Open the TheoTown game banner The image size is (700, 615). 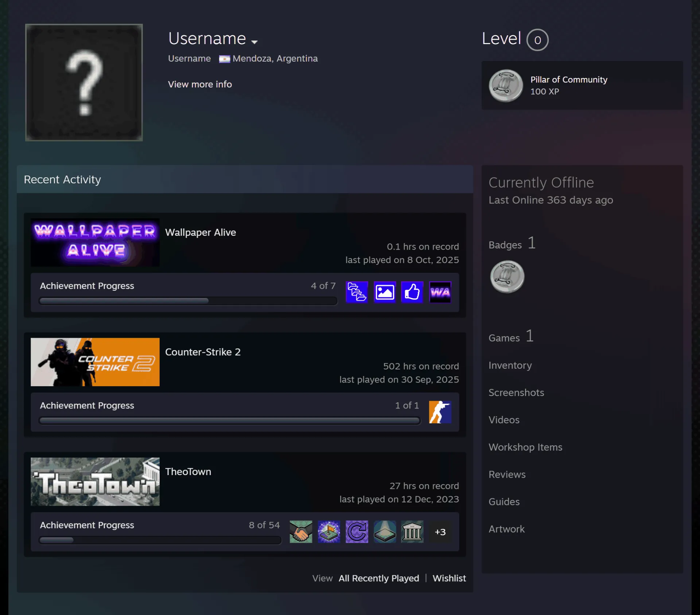[x=95, y=481]
